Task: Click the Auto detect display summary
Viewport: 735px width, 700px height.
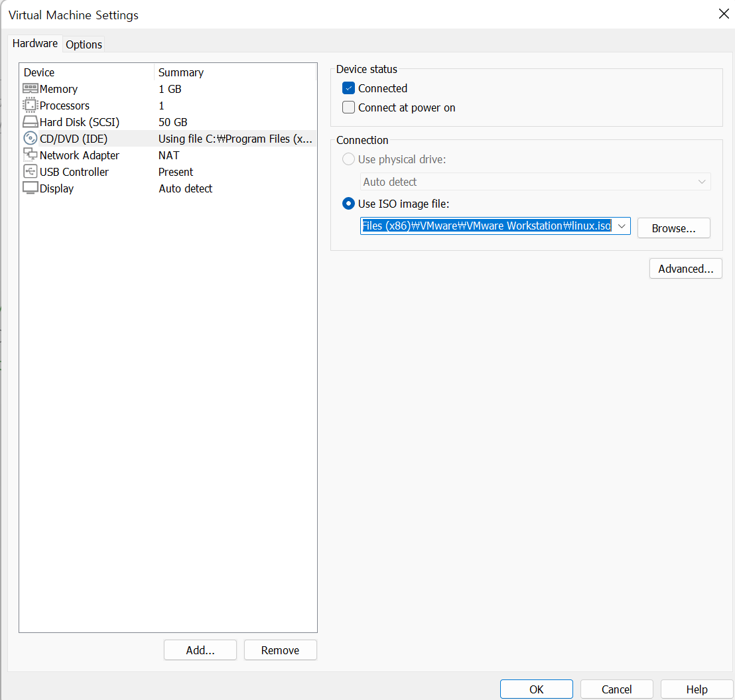Action: 186,188
